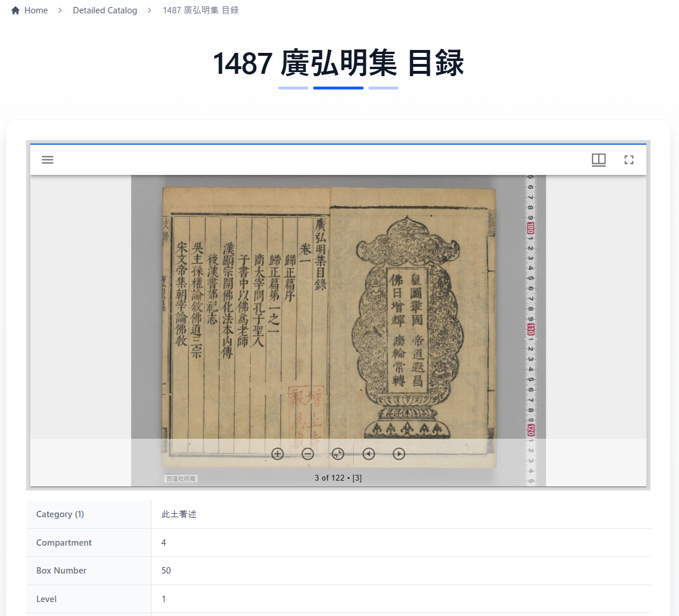Reset the zoom of the image
This screenshot has height=616, width=679.
tap(338, 454)
